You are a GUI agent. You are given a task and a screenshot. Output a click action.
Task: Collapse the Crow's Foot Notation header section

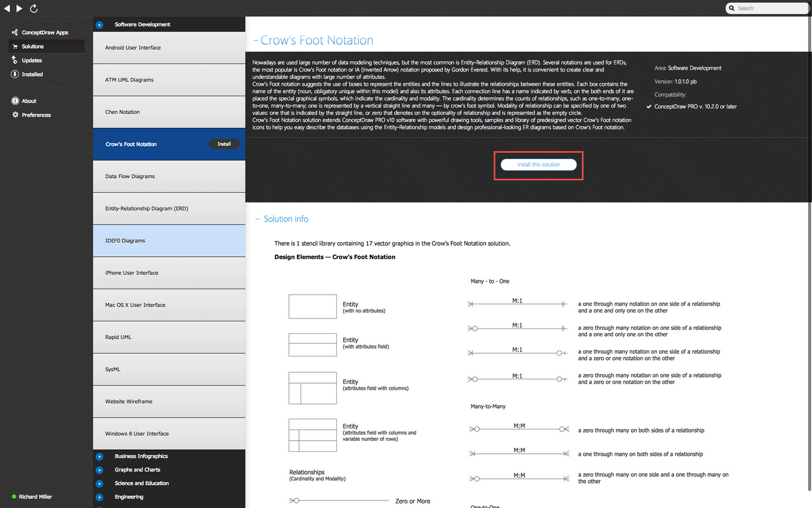point(256,41)
